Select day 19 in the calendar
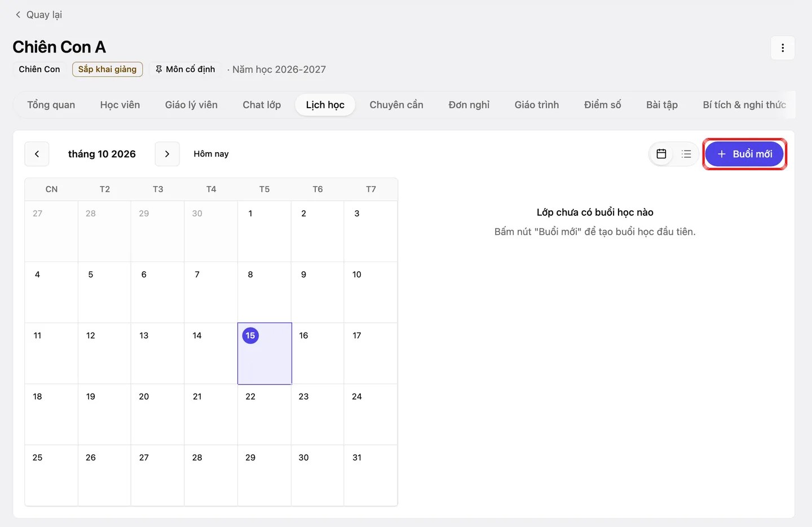This screenshot has width=812, height=527. coord(104,415)
